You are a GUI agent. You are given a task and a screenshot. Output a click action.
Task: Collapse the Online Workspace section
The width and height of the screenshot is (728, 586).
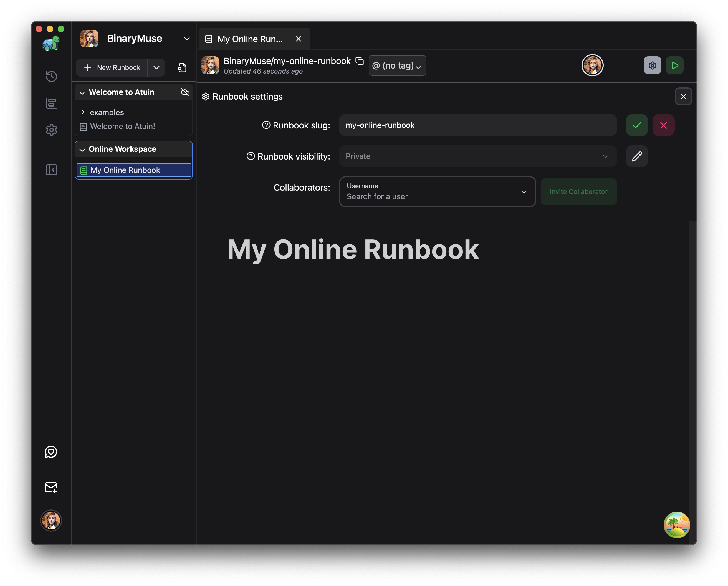pyautogui.click(x=82, y=149)
